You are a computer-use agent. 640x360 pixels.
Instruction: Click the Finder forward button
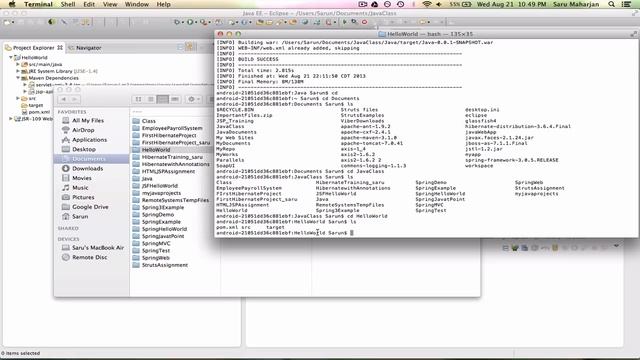click(74, 99)
